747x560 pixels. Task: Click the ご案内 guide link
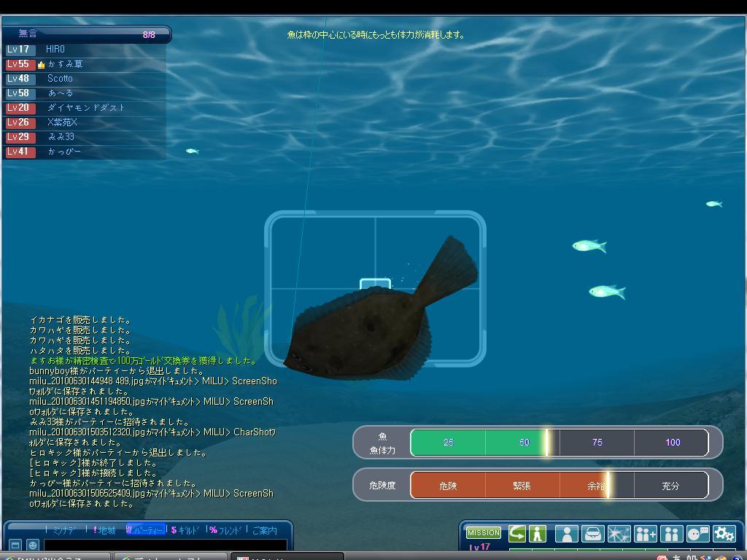click(x=264, y=530)
